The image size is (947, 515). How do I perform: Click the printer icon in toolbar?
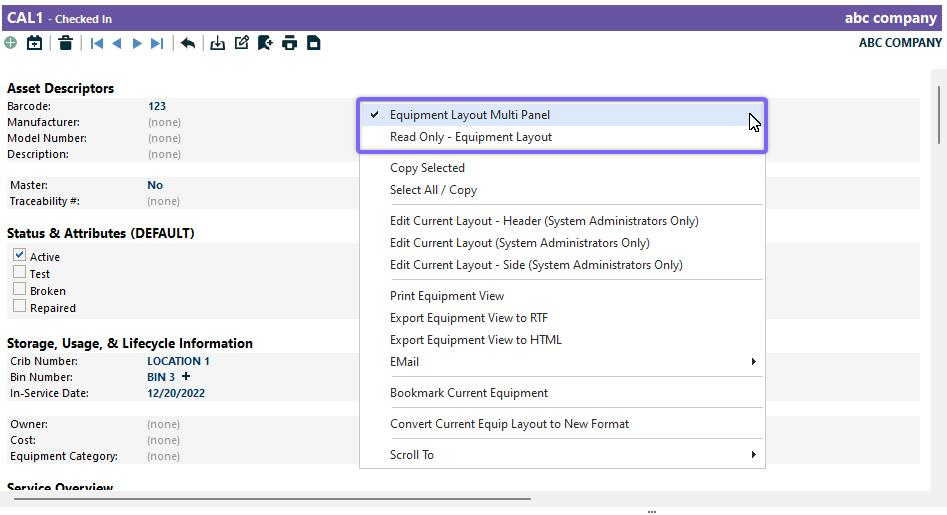(x=289, y=43)
